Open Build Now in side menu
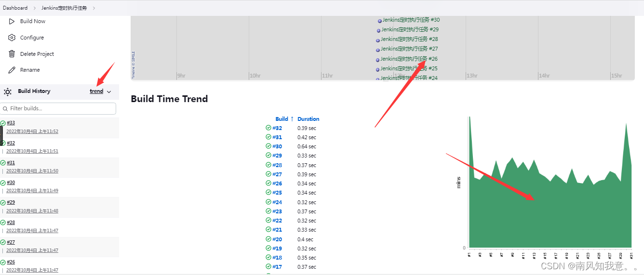This screenshot has width=644, height=275. [x=33, y=21]
